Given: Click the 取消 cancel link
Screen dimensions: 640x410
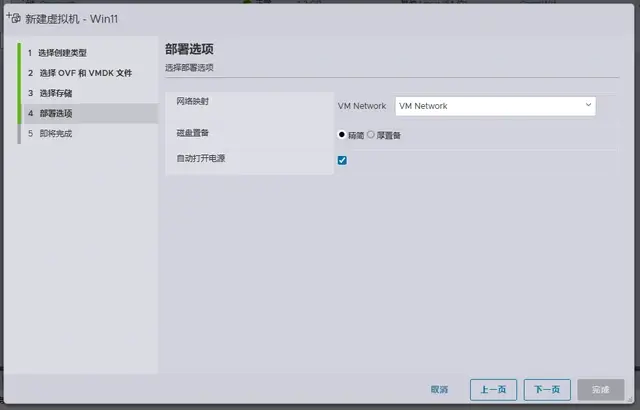Looking at the screenshot, I should click(439, 390).
